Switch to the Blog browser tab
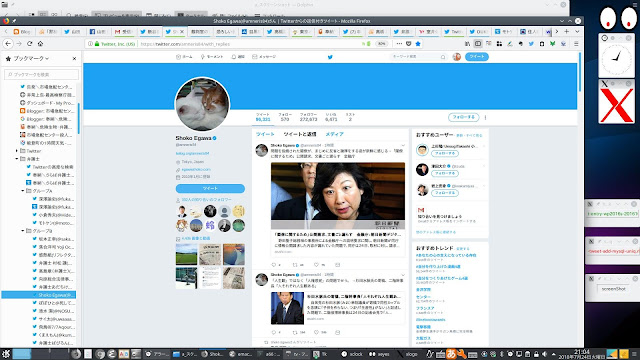The width and height of the screenshot is (640, 360). pyautogui.click(x=22, y=31)
